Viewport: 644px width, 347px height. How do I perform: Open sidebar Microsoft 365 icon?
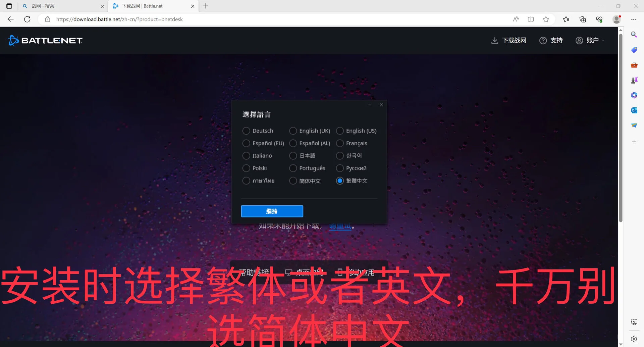634,95
